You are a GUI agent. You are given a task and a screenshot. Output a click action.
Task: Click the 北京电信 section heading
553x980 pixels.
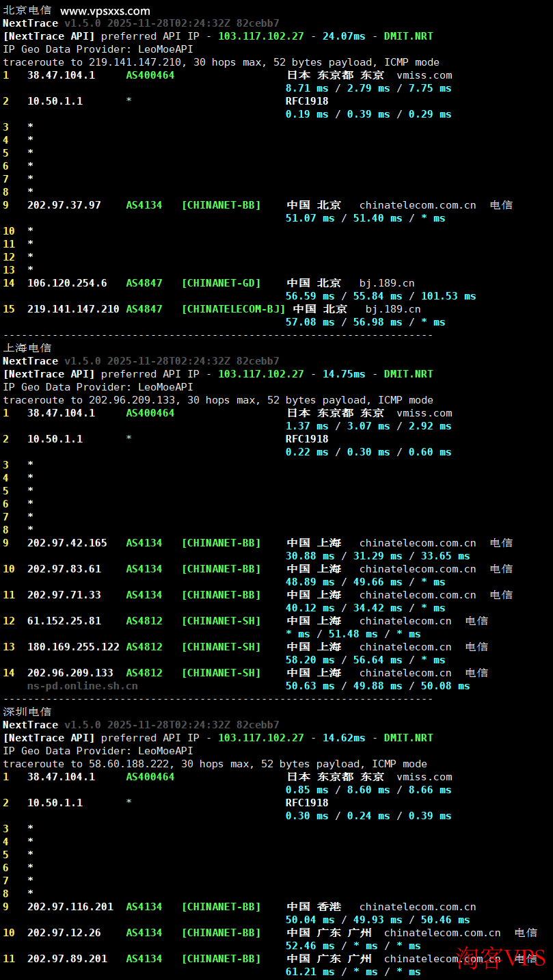(x=27, y=11)
